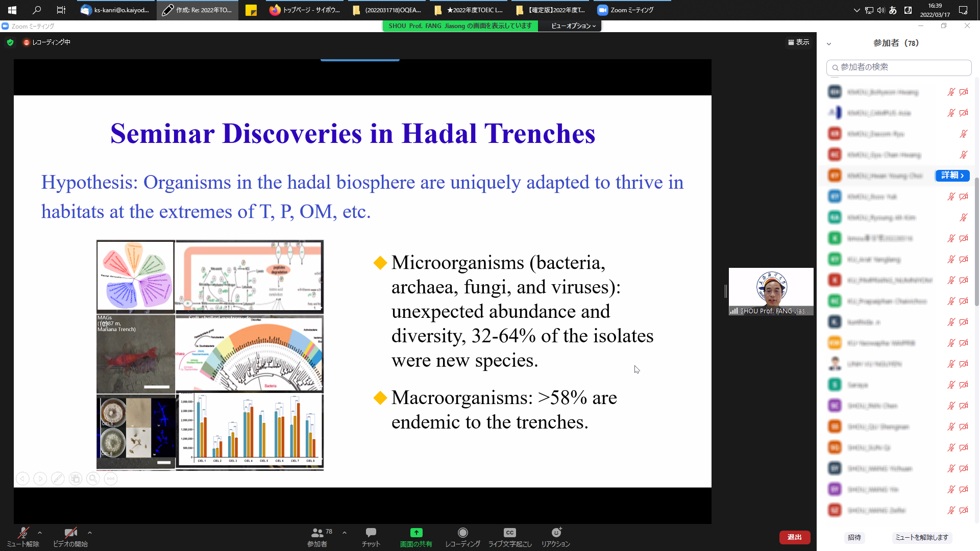Click the Recording (レコーディング) icon
980x551 pixels.
[x=462, y=533]
